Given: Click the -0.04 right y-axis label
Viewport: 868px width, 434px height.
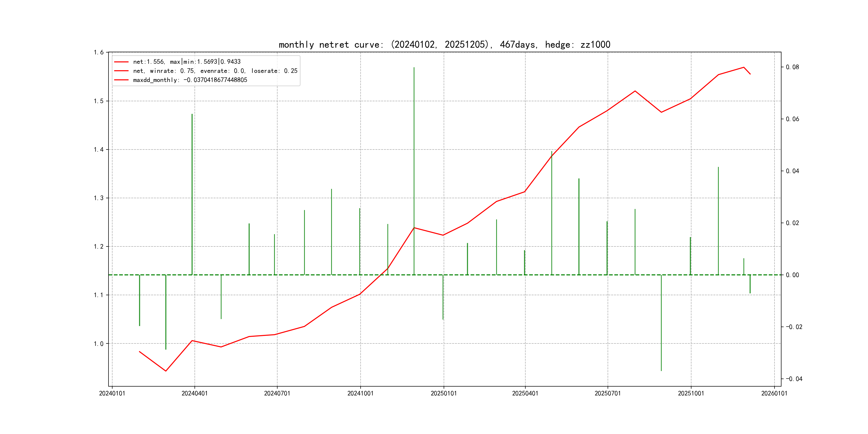Looking at the screenshot, I should point(794,379).
